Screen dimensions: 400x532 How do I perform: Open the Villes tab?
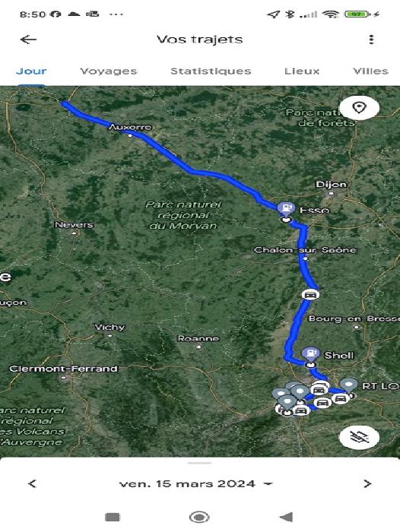[371, 71]
